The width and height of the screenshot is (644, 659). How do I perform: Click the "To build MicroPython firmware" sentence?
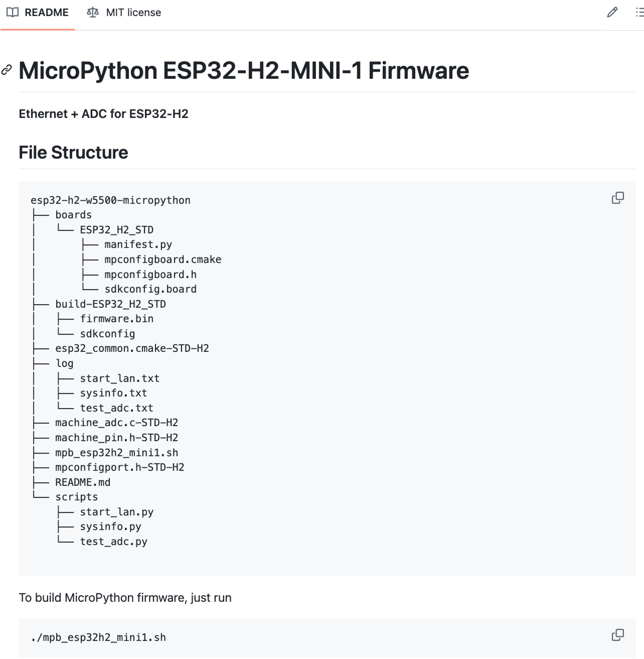[125, 598]
